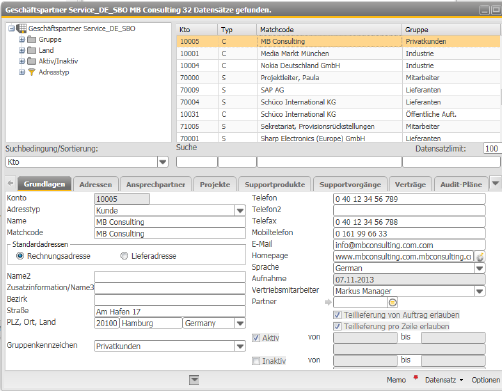Viewport: 502px width, 391px height.
Task: Click the Land folder icon
Action: click(x=31, y=50)
